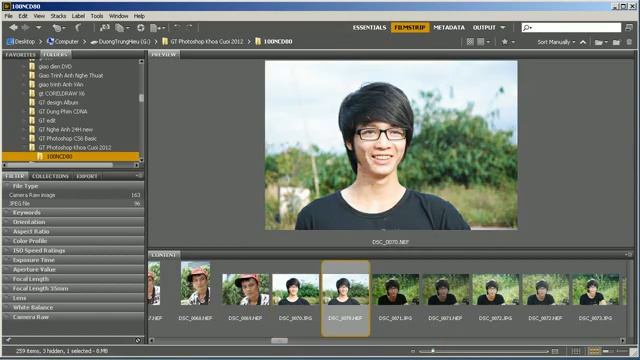Viewport: 640px width, 360px height.
Task: Open the File menu
Action: coord(9,16)
